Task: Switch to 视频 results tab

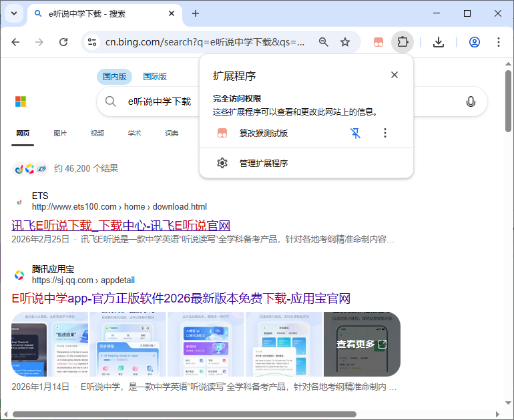Action: 97,133
